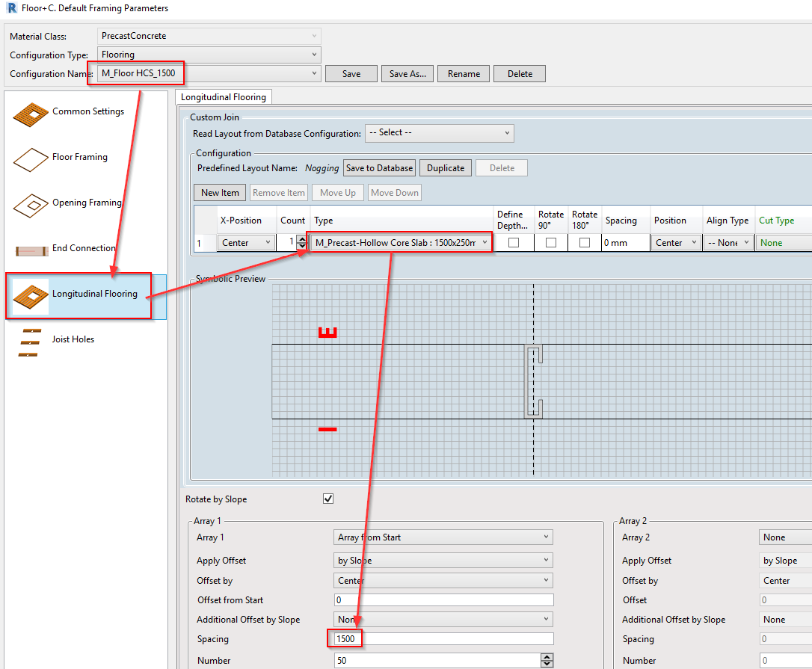This screenshot has width=812, height=669.
Task: Open Opening Framing section
Action: (86, 206)
